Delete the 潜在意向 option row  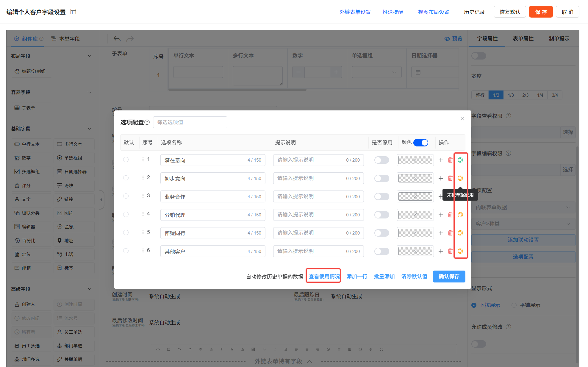(x=450, y=160)
